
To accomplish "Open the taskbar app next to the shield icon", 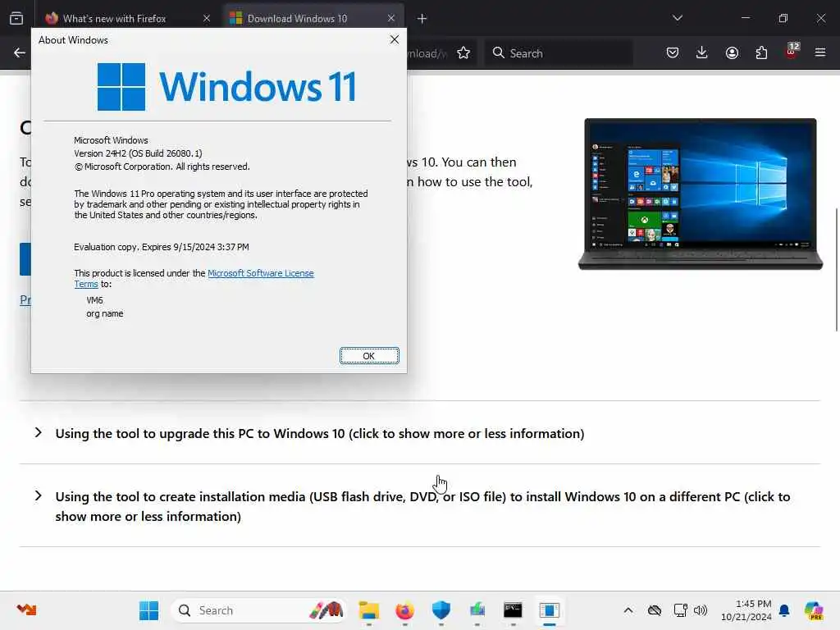I will (477, 610).
